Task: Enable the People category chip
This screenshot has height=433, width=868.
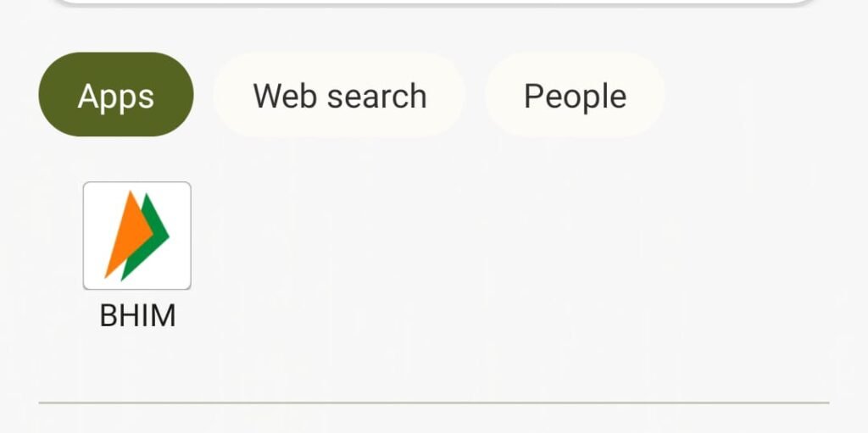Action: (x=575, y=95)
